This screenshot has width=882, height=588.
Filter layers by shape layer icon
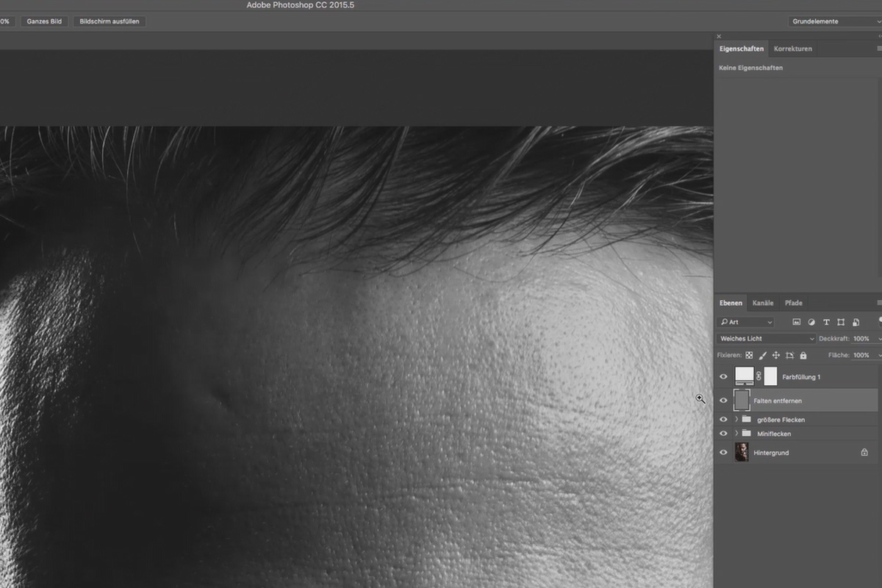pos(841,322)
